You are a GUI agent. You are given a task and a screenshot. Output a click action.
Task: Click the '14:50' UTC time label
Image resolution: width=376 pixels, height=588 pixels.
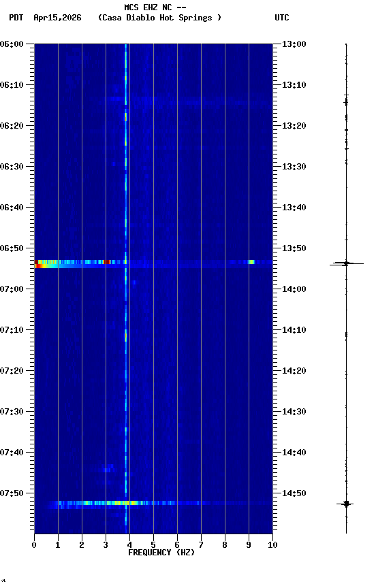(294, 493)
